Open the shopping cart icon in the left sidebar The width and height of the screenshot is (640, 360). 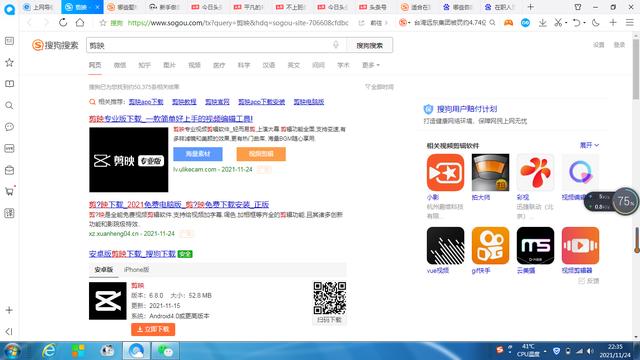[9, 191]
